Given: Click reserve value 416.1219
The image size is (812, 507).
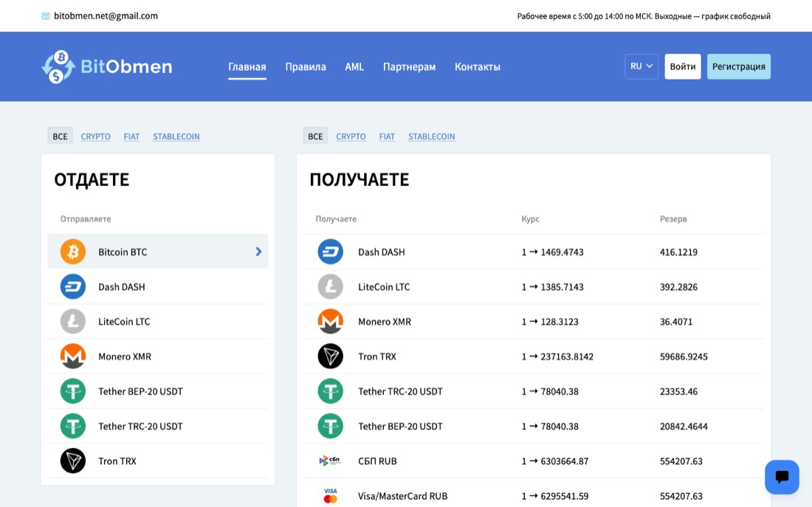Looking at the screenshot, I should (x=678, y=252).
